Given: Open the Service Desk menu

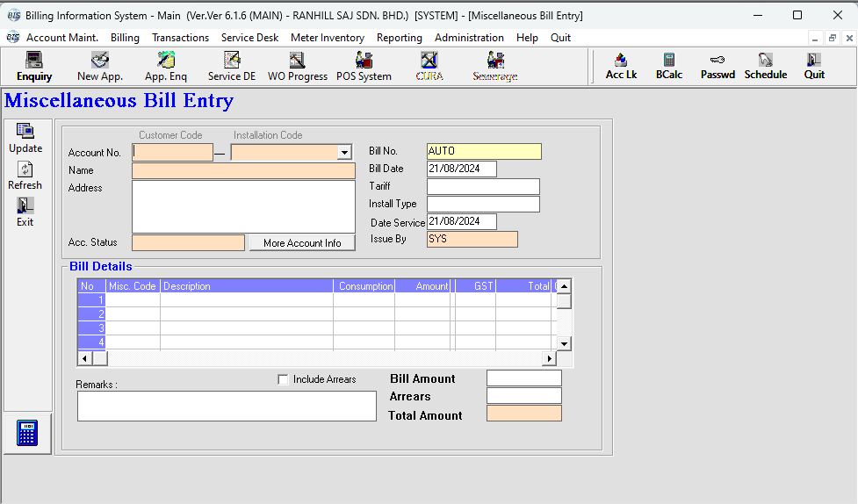Looking at the screenshot, I should 249,38.
